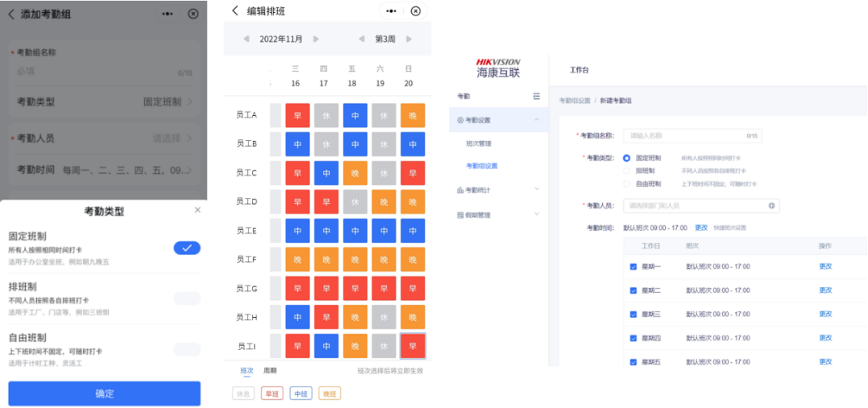The width and height of the screenshot is (868, 408).
Task: Click 考勤人员 input on web form
Action: [x=701, y=206]
